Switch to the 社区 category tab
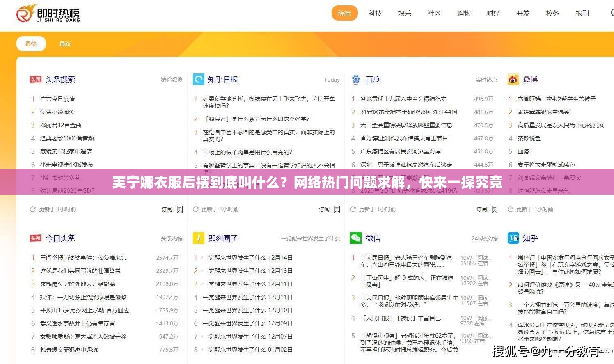Screen dimensions: 614x364 (x=434, y=13)
